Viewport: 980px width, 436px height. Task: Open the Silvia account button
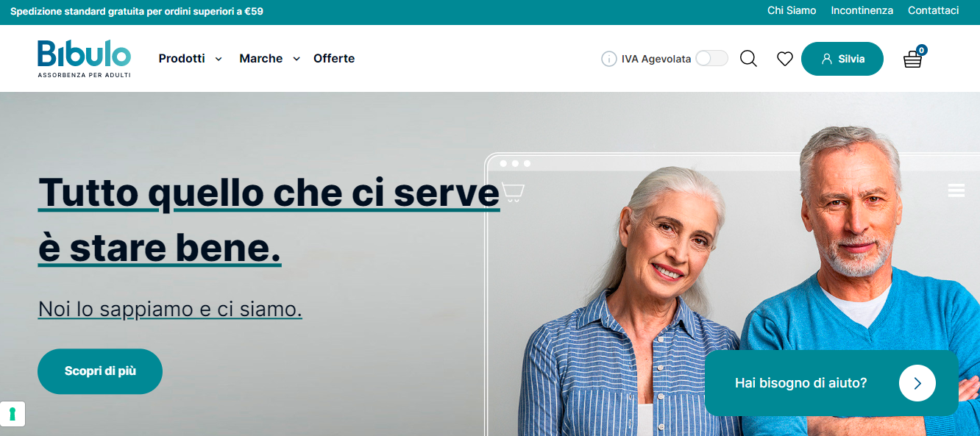[842, 59]
